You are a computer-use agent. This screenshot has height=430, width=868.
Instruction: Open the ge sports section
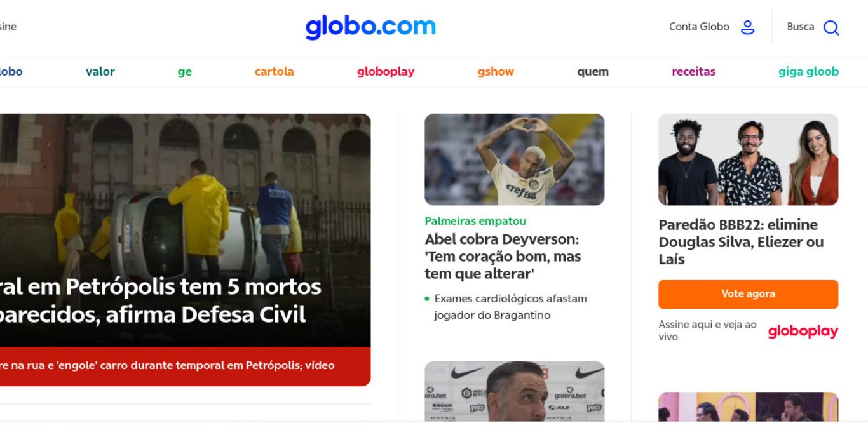click(x=184, y=72)
